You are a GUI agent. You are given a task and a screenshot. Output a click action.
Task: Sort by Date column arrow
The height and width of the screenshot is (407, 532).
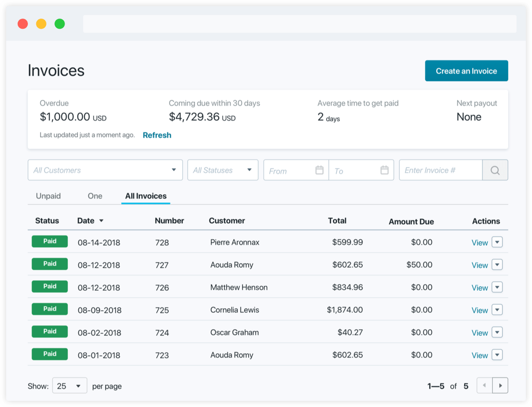pyautogui.click(x=101, y=221)
